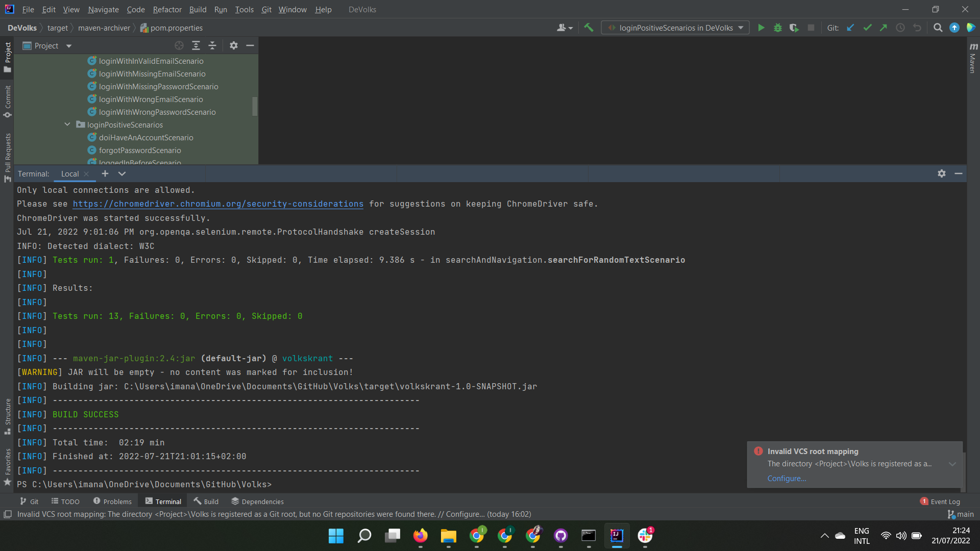This screenshot has height=551, width=980.
Task: Switch to the Dependencies tab
Action: click(x=257, y=501)
